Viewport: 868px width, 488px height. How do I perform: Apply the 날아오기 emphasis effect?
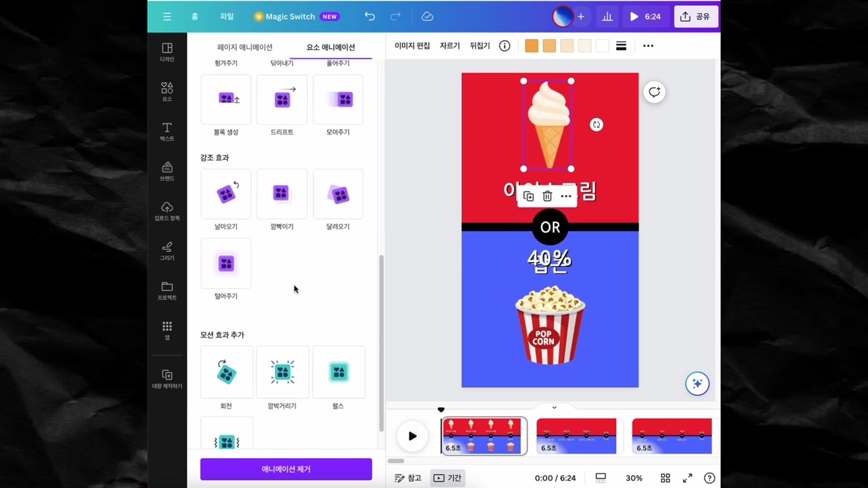click(x=226, y=194)
